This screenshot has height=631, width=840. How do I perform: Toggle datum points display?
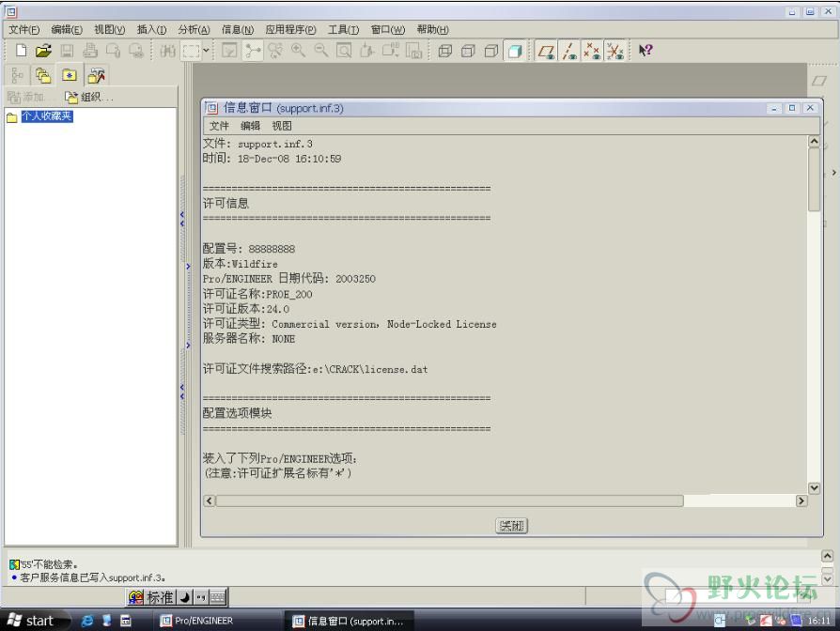592,51
